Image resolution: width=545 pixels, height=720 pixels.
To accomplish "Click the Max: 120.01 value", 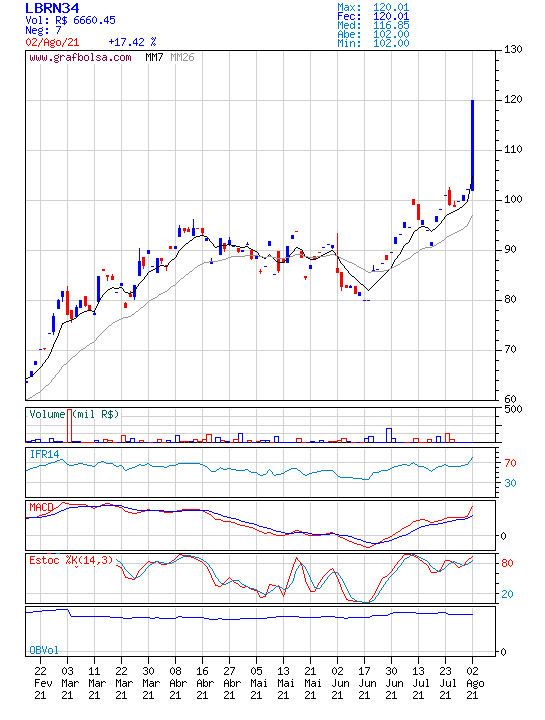I will (x=373, y=7).
